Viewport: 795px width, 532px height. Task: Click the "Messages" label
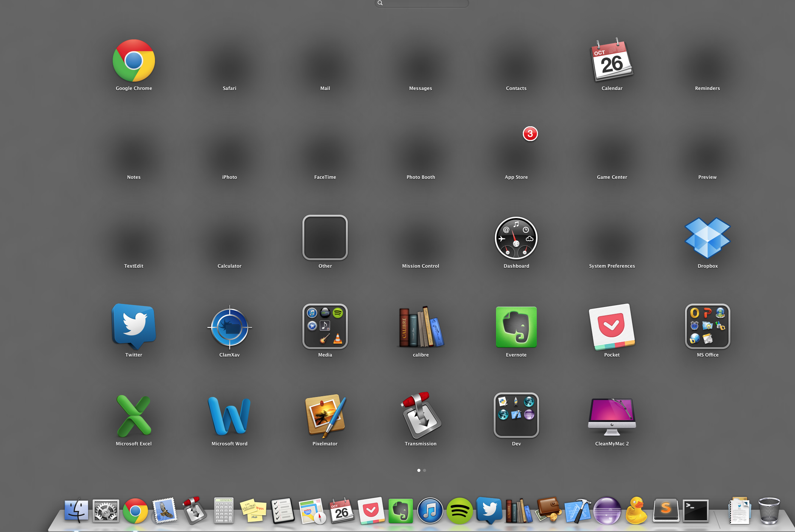420,88
